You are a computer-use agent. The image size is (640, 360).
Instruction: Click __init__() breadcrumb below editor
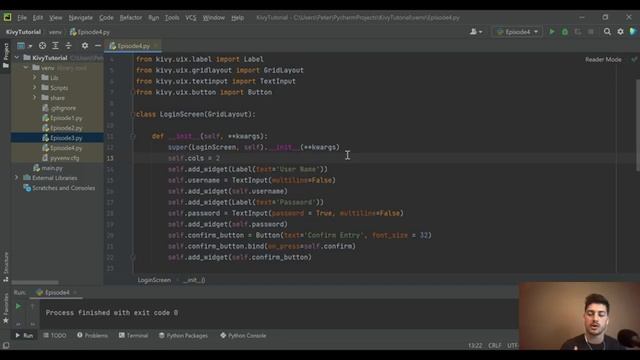tap(194, 280)
